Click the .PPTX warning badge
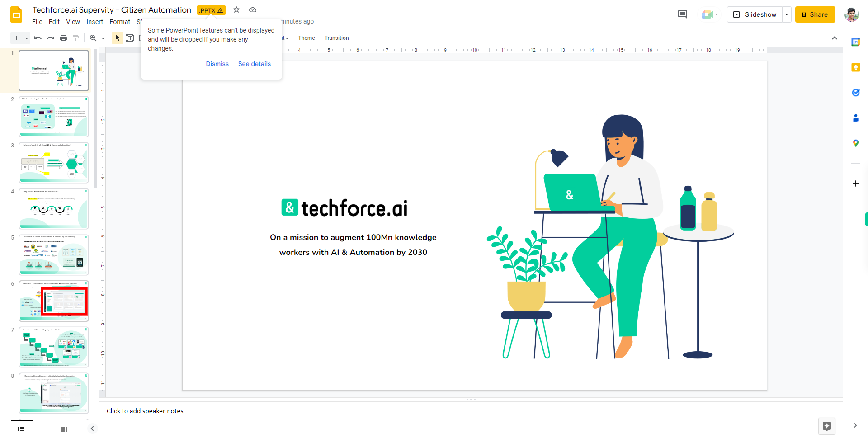 point(211,10)
